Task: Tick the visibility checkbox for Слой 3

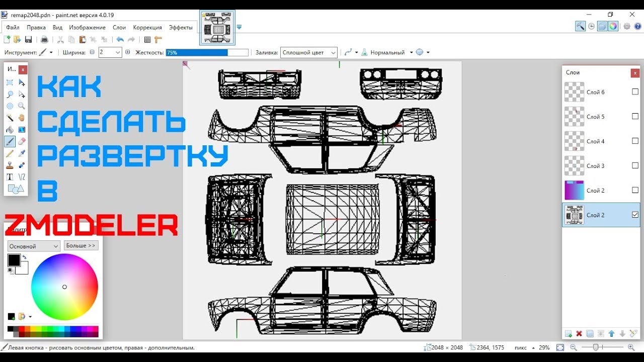Action: click(x=635, y=166)
